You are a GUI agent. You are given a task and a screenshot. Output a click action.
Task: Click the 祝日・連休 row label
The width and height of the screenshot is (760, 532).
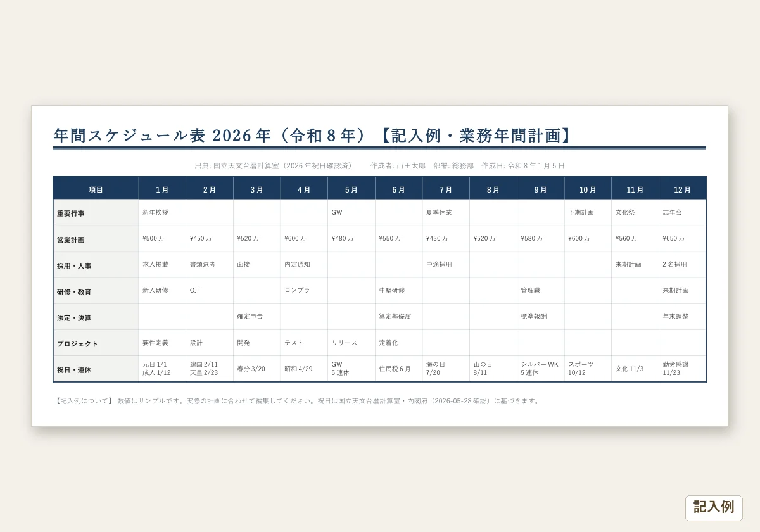click(x=96, y=369)
